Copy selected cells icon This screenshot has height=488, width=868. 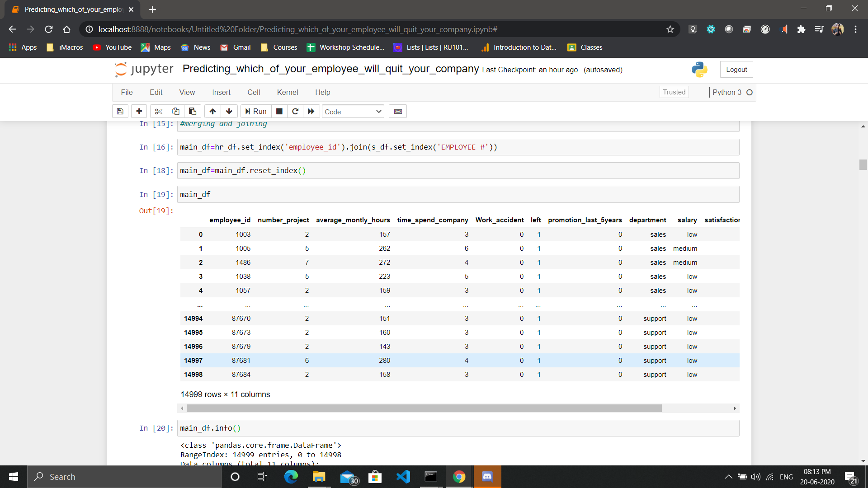tap(175, 111)
